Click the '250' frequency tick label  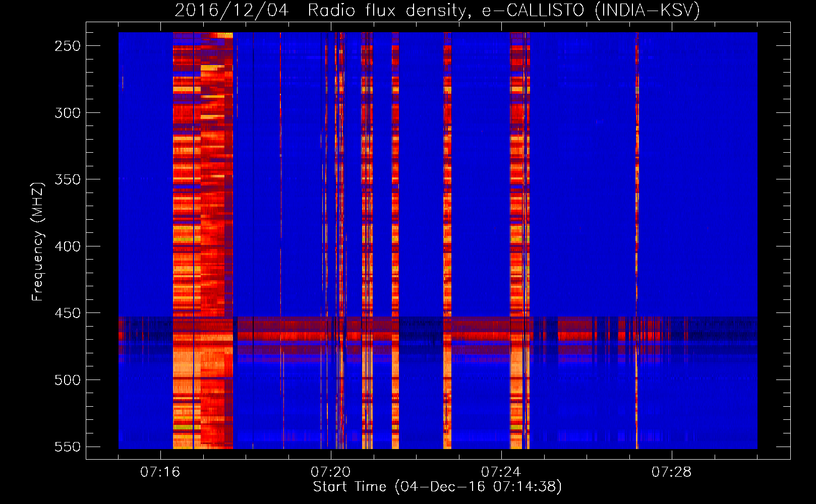click(x=68, y=46)
